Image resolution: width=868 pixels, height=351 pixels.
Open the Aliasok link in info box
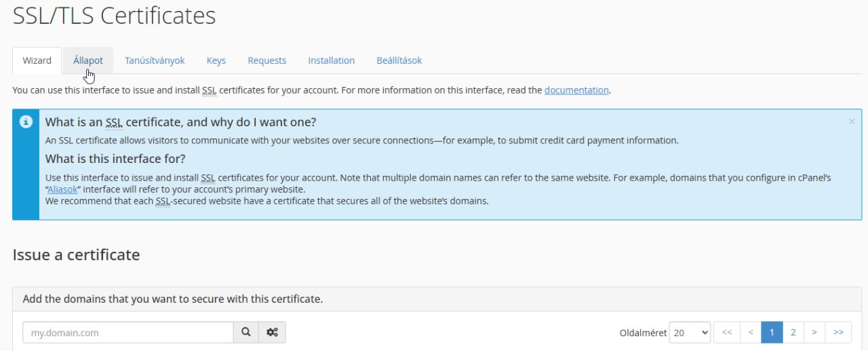[x=62, y=189]
